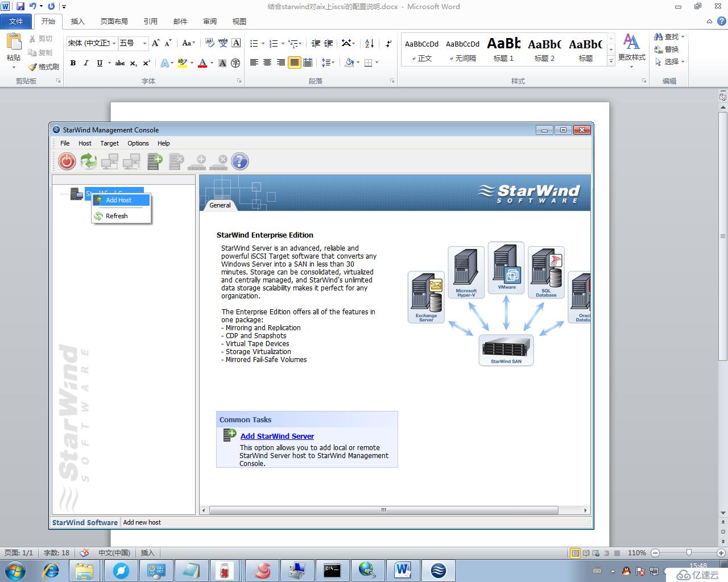Increase the paragraph indent
Viewport: 728px width, 582px height.
point(329,43)
